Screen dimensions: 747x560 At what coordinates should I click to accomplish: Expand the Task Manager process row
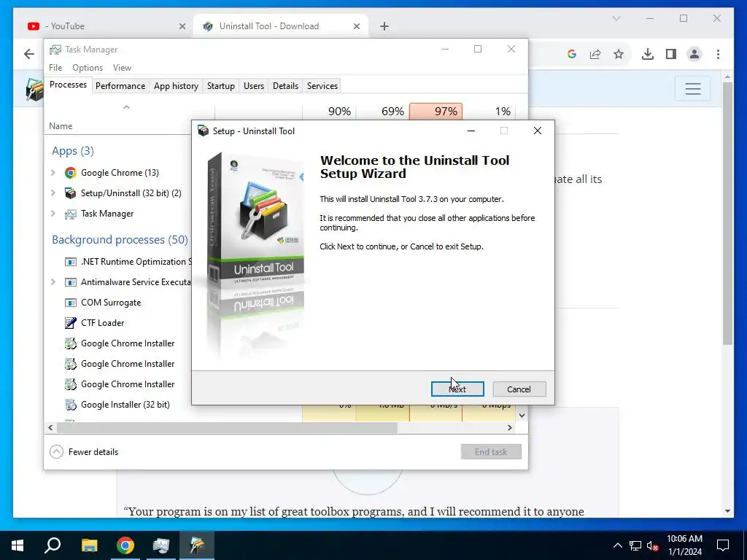(53, 214)
